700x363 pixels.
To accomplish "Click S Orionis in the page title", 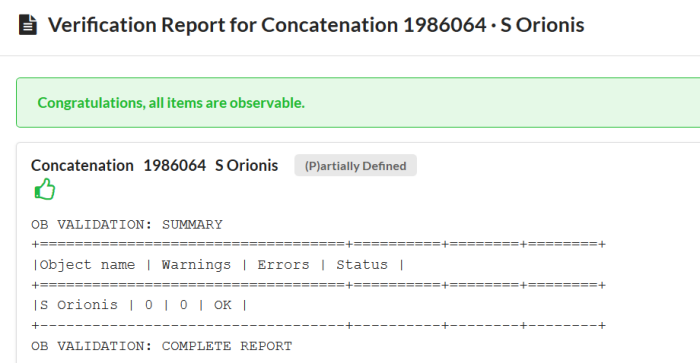I will [x=542, y=25].
